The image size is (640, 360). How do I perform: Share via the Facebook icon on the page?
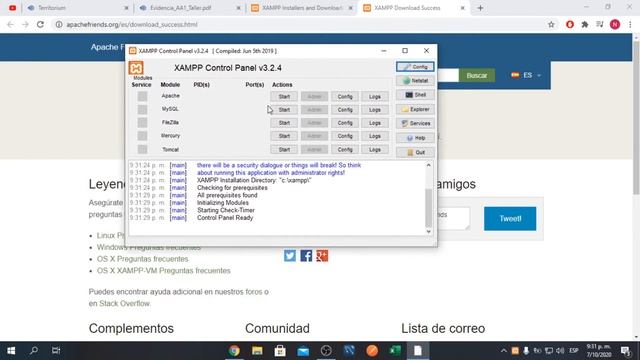pos(306,256)
